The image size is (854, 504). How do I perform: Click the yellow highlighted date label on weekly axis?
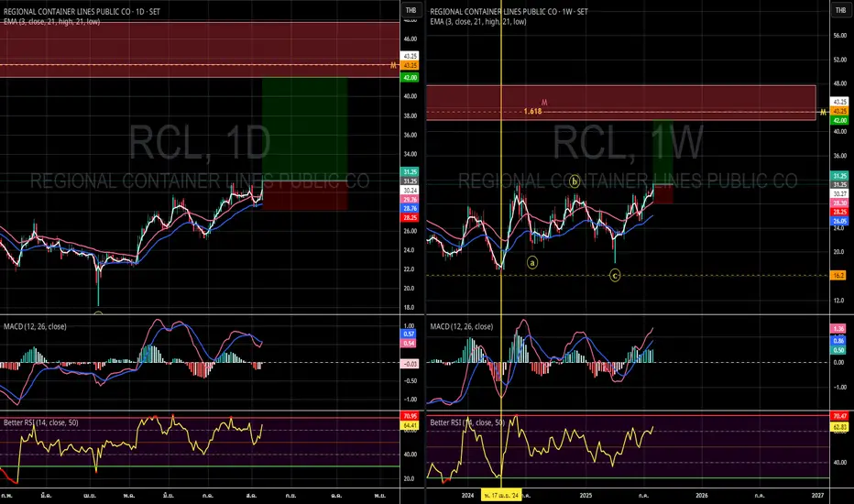coord(501,494)
